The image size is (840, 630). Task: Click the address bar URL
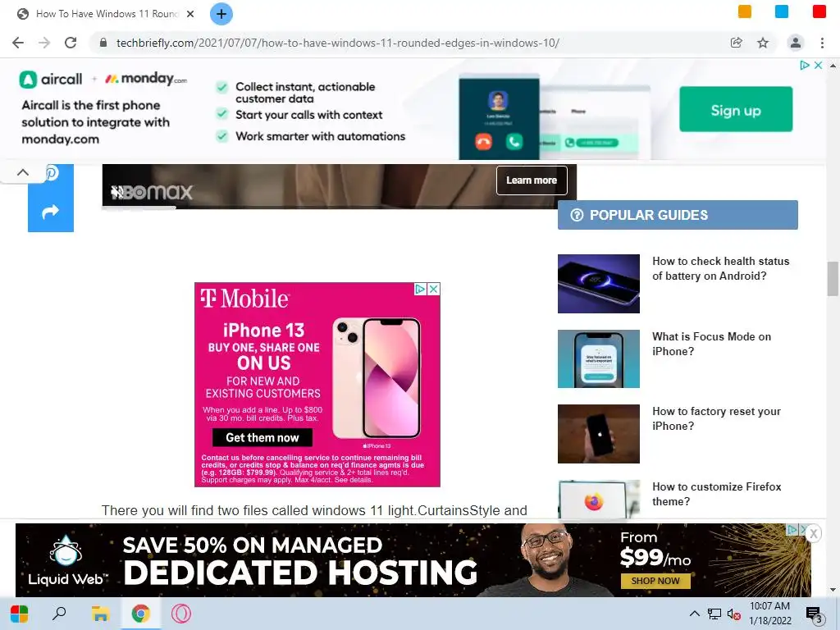(x=337, y=43)
